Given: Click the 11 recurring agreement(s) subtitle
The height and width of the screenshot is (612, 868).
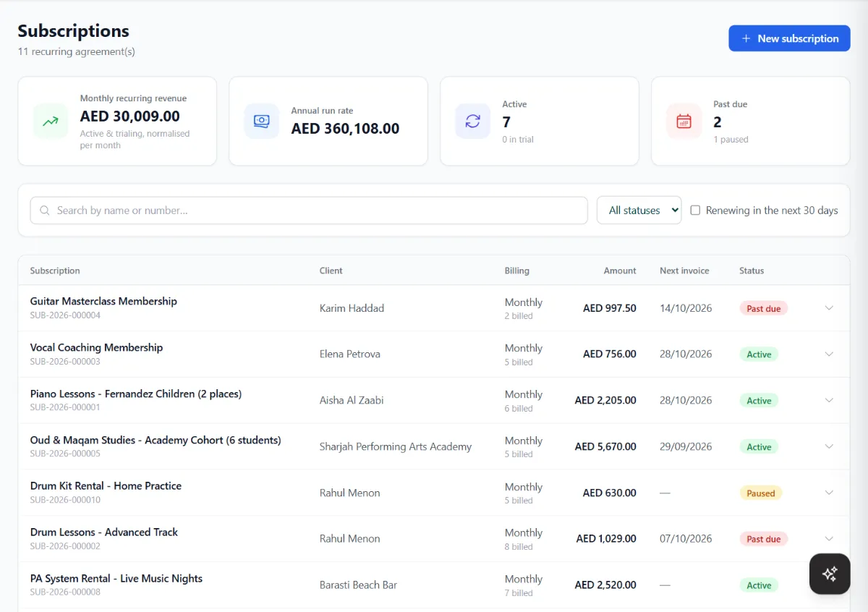Looking at the screenshot, I should pos(76,51).
